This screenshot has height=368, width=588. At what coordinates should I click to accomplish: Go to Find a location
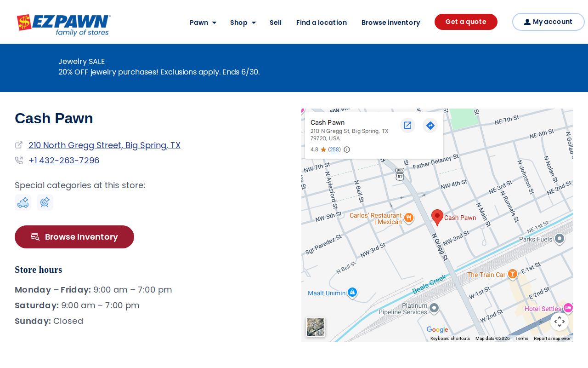pyautogui.click(x=322, y=23)
